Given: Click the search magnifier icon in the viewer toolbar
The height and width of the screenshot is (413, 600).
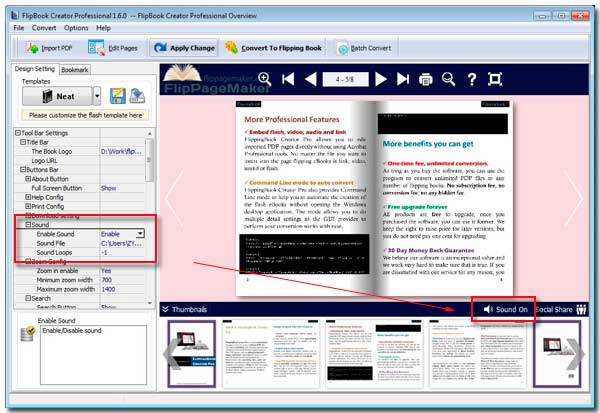Looking at the screenshot, I should (x=448, y=79).
